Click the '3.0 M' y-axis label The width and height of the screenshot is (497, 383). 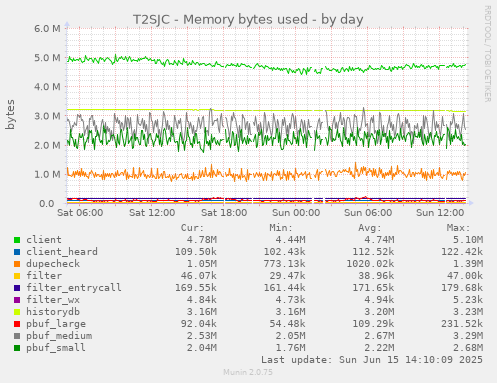click(x=47, y=116)
